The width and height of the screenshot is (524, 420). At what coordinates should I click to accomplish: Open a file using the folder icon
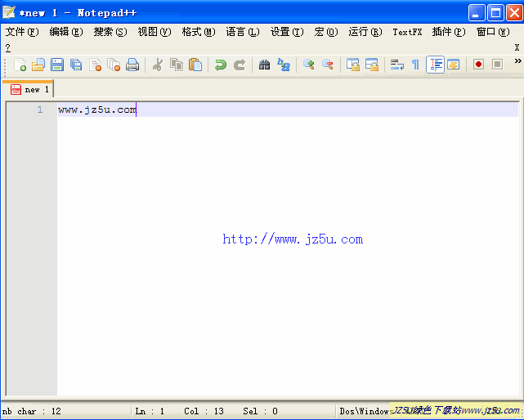tap(38, 65)
